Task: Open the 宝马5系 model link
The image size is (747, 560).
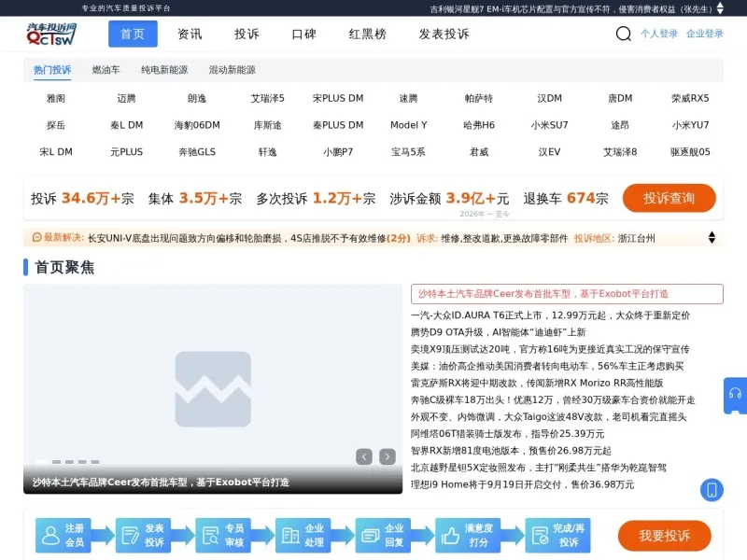Action: click(408, 152)
